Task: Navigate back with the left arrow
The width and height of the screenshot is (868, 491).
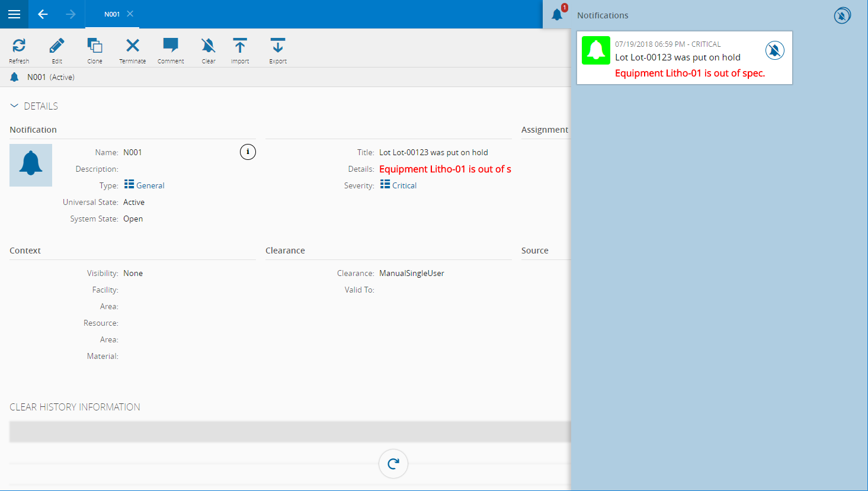Action: (43, 14)
